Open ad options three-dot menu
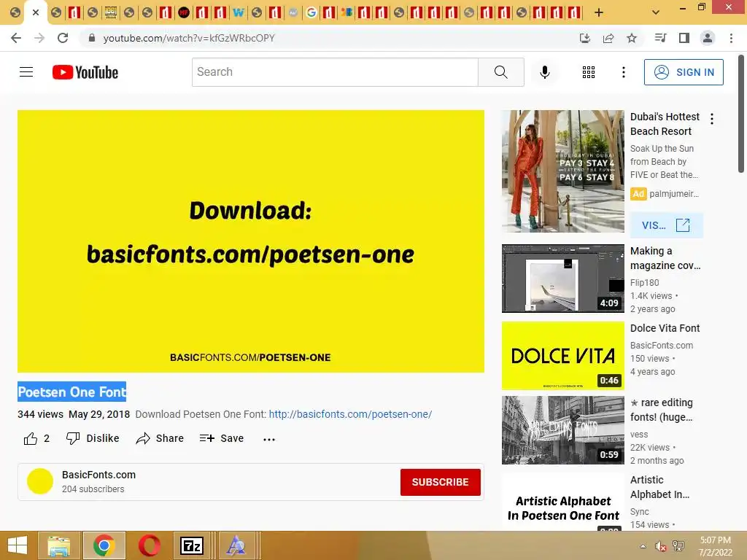Image resolution: width=747 pixels, height=560 pixels. [712, 119]
